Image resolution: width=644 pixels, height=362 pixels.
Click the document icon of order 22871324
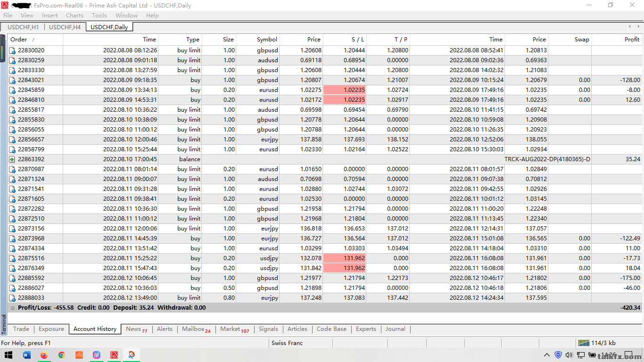point(12,179)
